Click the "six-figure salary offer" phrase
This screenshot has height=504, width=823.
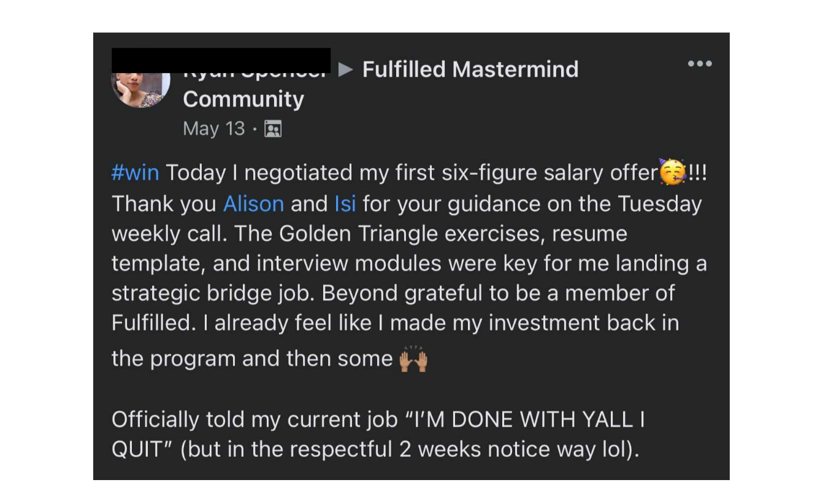pos(550,173)
